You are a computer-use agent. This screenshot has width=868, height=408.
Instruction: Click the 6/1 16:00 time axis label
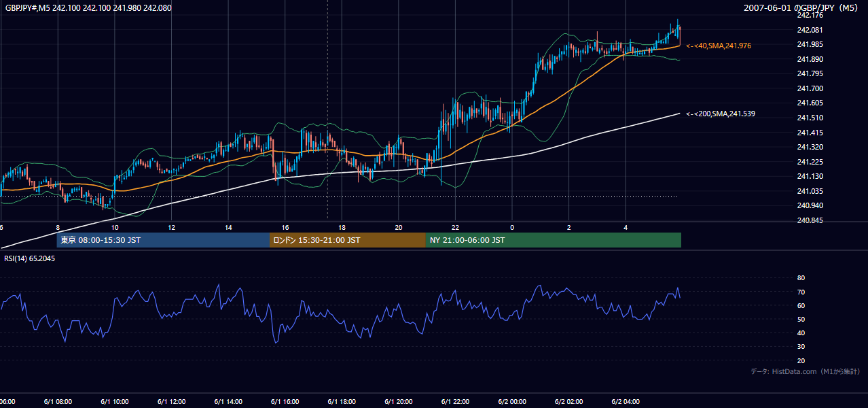coord(285,402)
